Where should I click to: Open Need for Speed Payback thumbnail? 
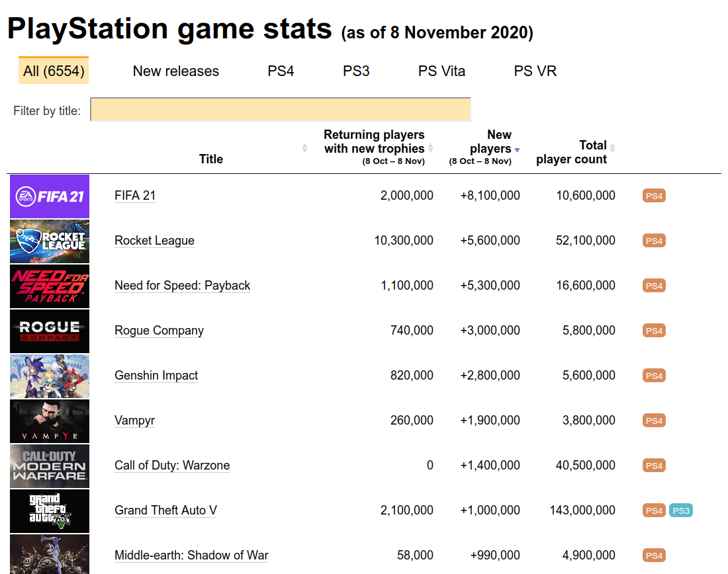50,286
